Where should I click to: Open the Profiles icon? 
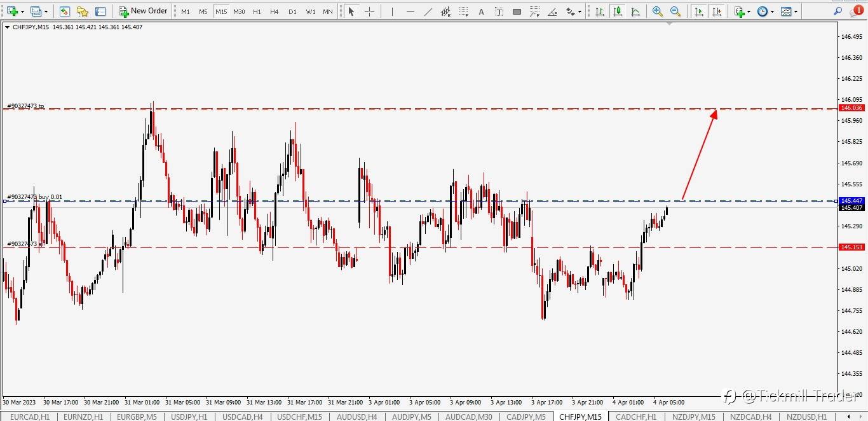[x=36, y=11]
